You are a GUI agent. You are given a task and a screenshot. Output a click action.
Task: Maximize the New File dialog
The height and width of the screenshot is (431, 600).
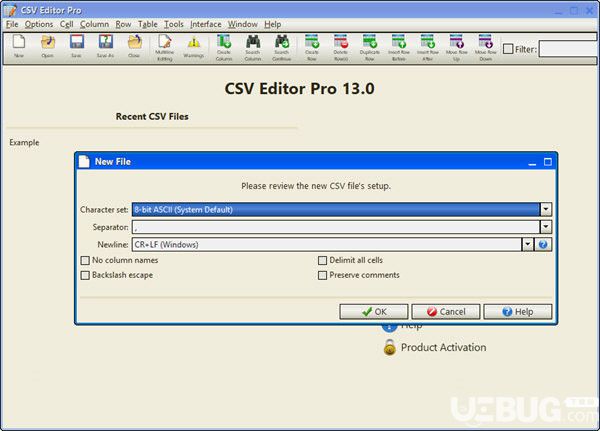tap(548, 162)
